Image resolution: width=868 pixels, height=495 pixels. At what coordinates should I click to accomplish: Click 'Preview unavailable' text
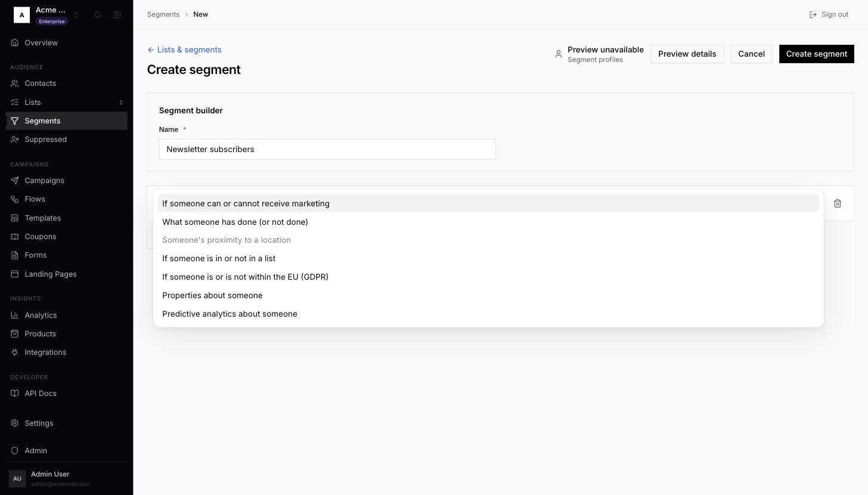[x=606, y=49]
